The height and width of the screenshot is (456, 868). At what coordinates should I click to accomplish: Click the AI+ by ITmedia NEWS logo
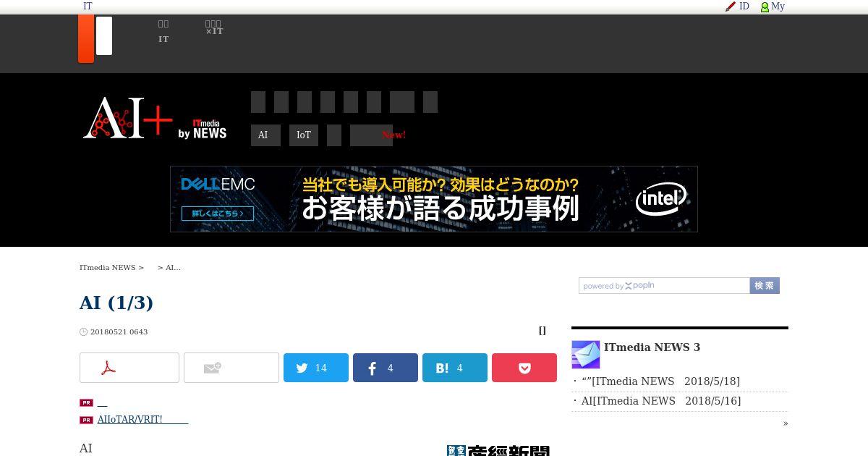pos(155,118)
